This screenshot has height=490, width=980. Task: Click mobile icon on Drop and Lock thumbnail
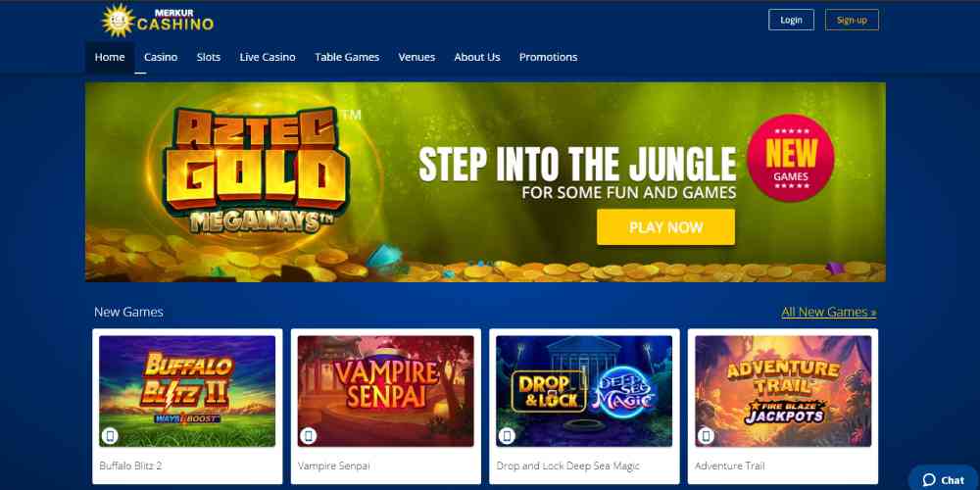click(x=507, y=436)
